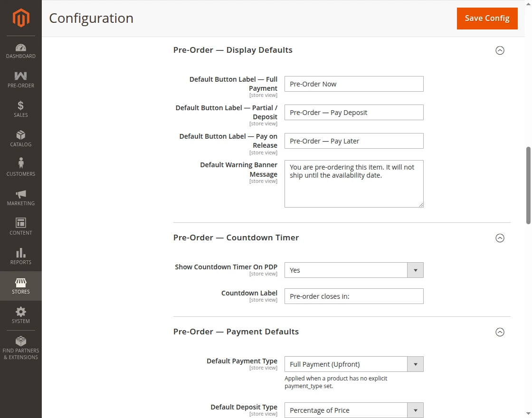532x418 pixels.
Task: Click 'Show Countdown Timer On PDP' label
Action: [x=226, y=266]
